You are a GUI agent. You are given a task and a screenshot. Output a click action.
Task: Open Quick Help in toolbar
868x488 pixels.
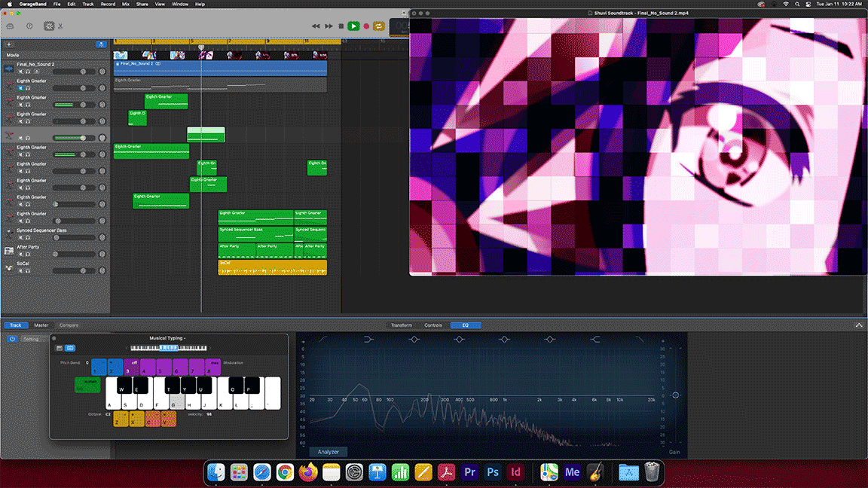pos(29,26)
